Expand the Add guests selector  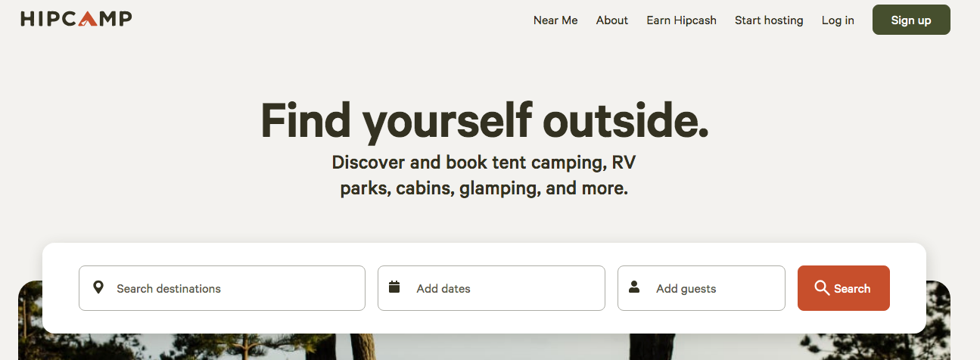point(711,288)
